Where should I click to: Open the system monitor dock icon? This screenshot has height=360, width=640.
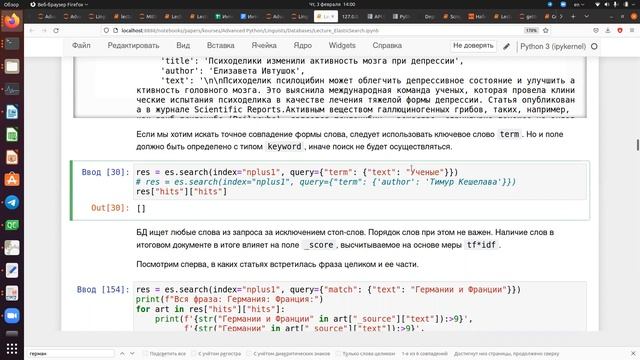click(x=12, y=89)
